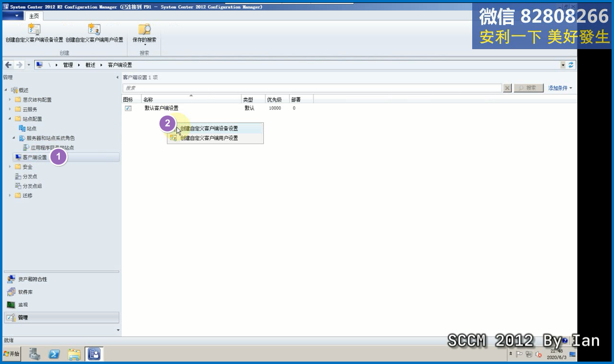Show hidden tray icons arrow
The width and height of the screenshot is (614, 364).
[511, 354]
